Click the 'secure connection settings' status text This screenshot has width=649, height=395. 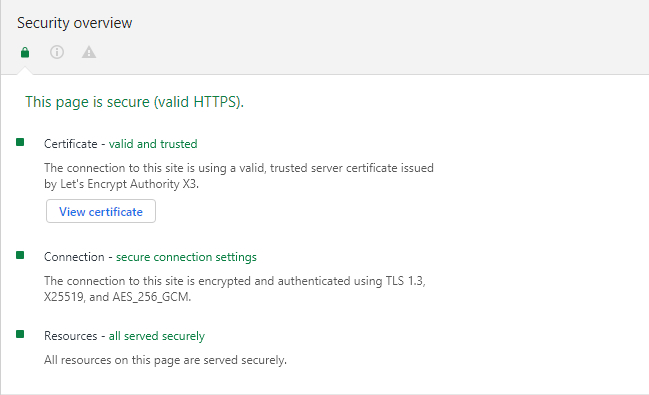click(186, 257)
